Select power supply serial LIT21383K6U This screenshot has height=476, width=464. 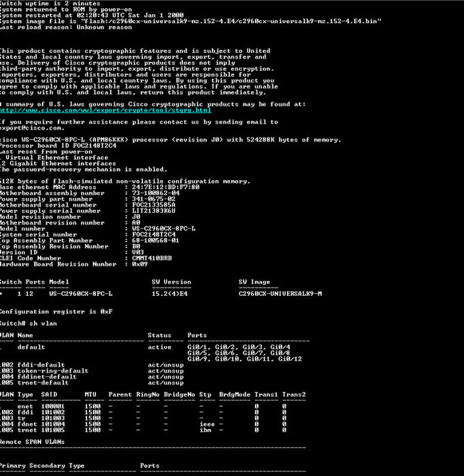tap(154, 211)
